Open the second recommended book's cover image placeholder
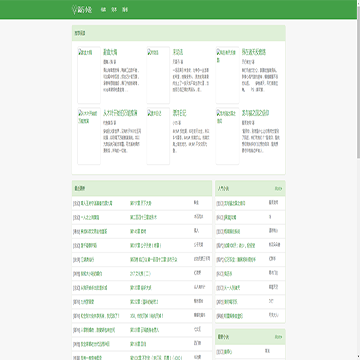360x360 pixels. tap(158, 75)
